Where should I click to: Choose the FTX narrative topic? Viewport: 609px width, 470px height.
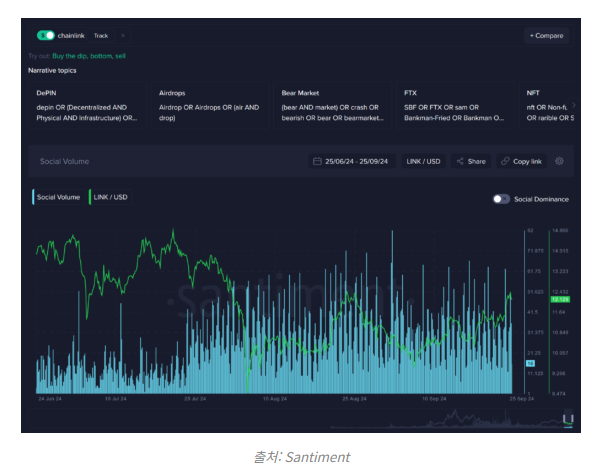pos(456,106)
